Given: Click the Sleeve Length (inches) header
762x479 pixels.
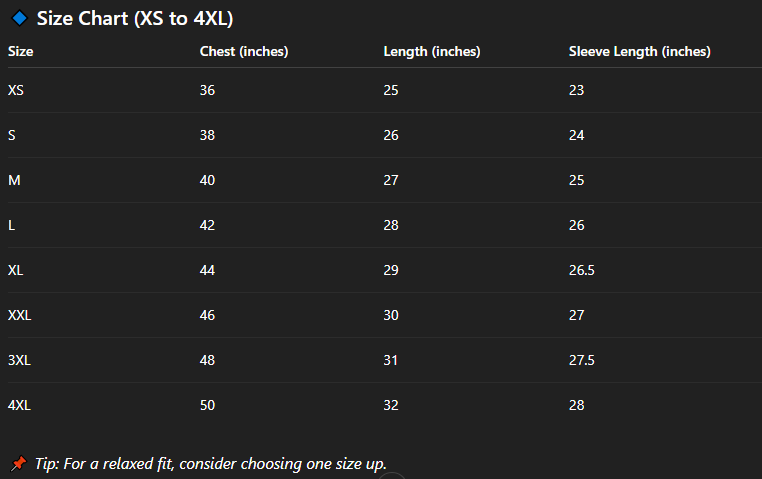Looking at the screenshot, I should pyautogui.click(x=639, y=52).
